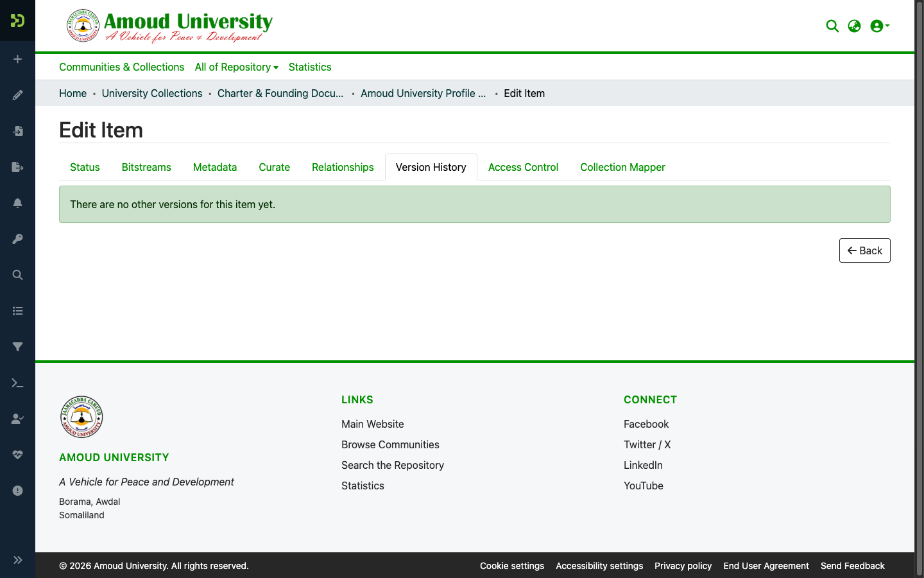This screenshot has height=578, width=924.
Task: Click the DSpace logo in the admin sidebar
Action: coord(17,21)
